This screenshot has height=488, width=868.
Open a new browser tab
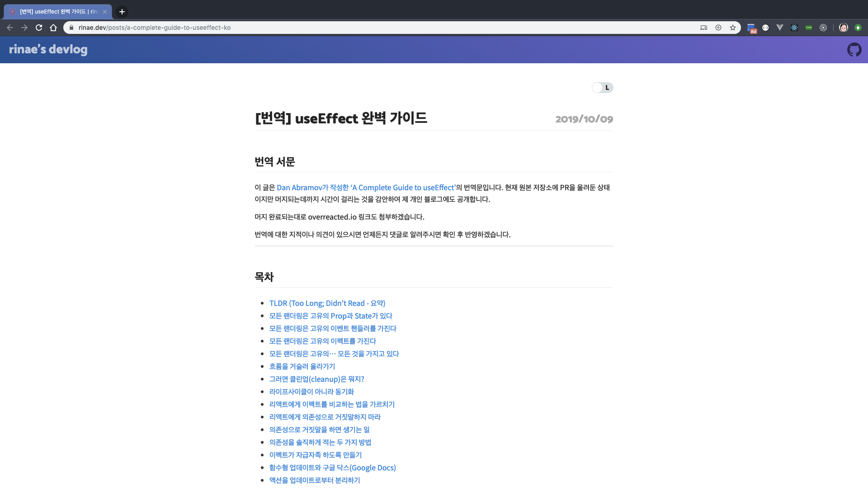(122, 12)
